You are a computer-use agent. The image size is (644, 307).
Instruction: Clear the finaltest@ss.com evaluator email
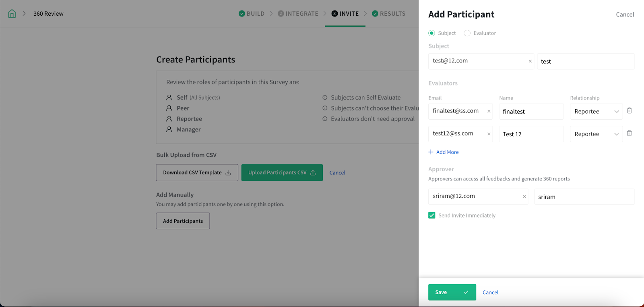click(489, 111)
